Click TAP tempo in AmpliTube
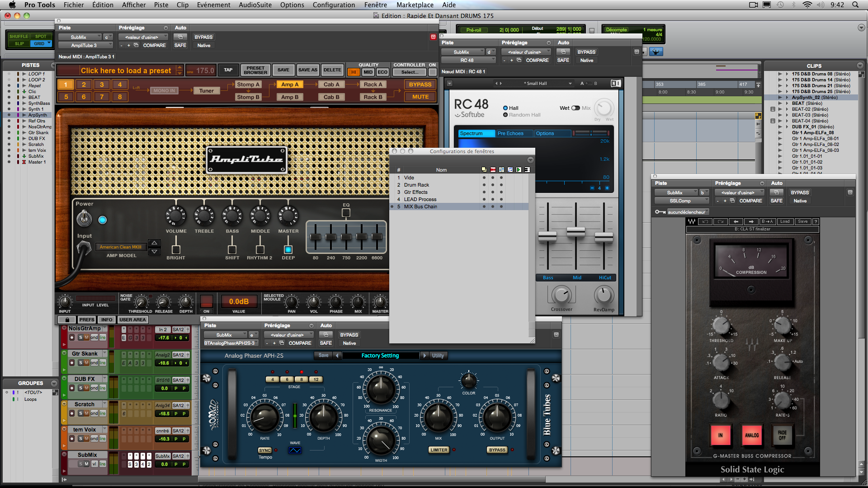Image resolution: width=868 pixels, height=488 pixels. pos(228,70)
